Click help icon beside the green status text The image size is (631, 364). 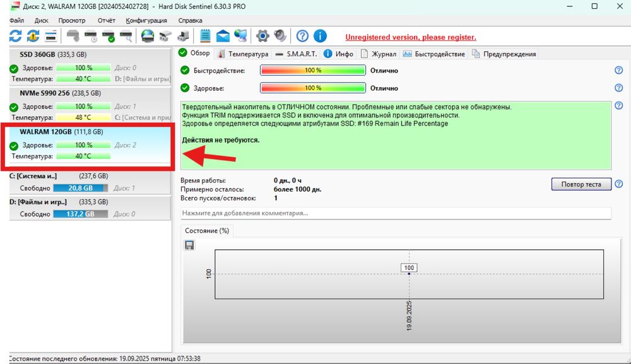coord(619,106)
